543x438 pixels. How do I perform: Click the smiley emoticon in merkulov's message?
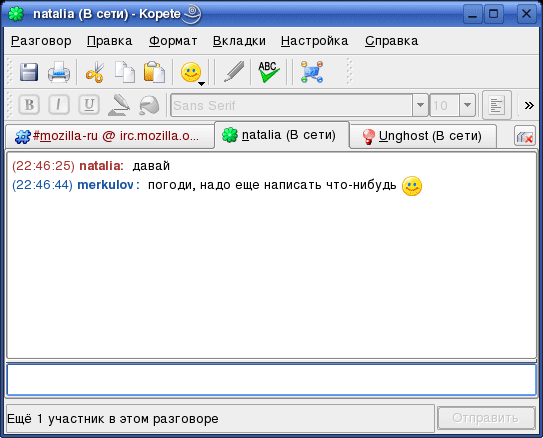[x=412, y=186]
